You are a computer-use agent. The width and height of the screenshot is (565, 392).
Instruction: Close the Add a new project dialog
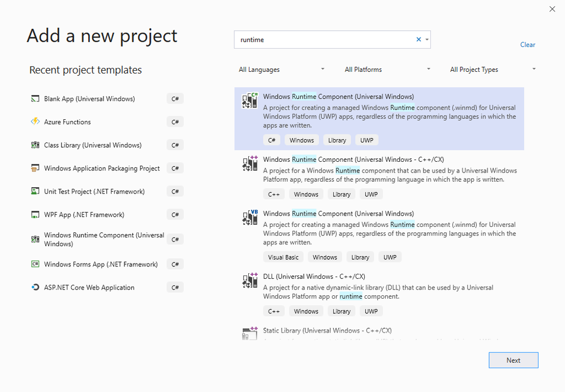[553, 9]
